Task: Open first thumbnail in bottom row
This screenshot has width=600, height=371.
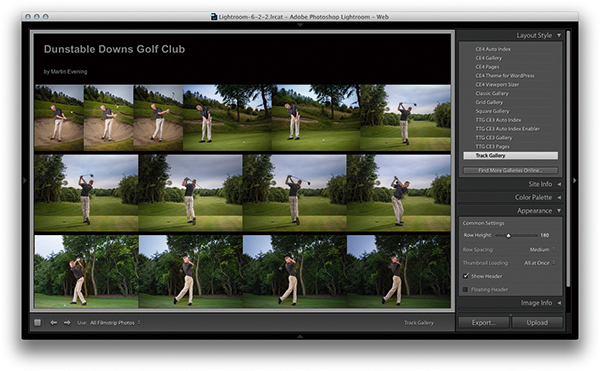Action: pyautogui.click(x=86, y=272)
